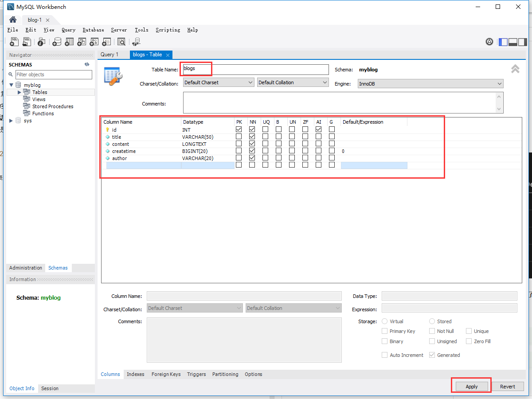Open Workbench preferences gear icon
The height and width of the screenshot is (399, 532).
tap(489, 42)
